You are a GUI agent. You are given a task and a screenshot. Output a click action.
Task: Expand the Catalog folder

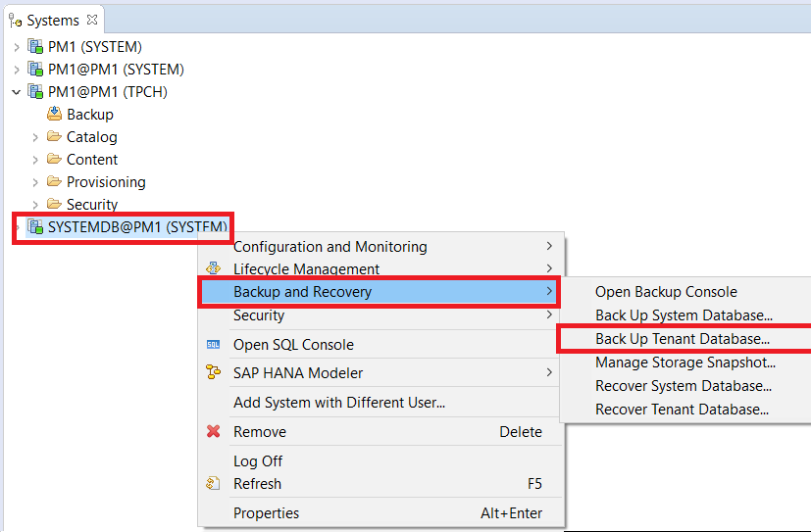[35, 137]
